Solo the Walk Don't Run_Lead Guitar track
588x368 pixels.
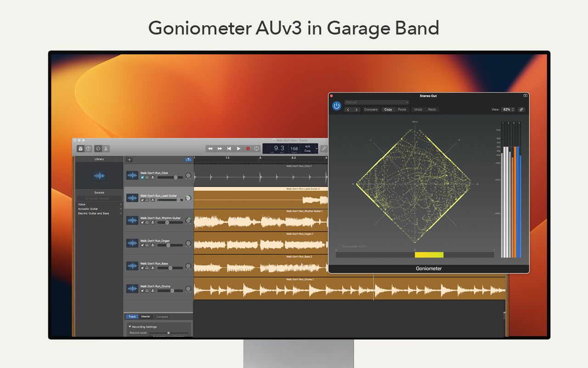(x=147, y=200)
